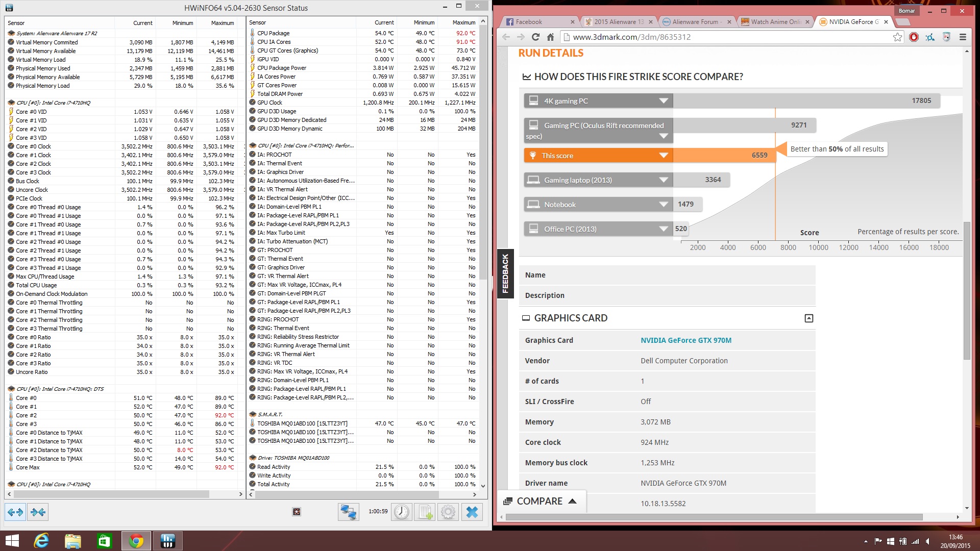Expand the 4K gaming PC dropdown
The image size is (980, 551).
664,101
